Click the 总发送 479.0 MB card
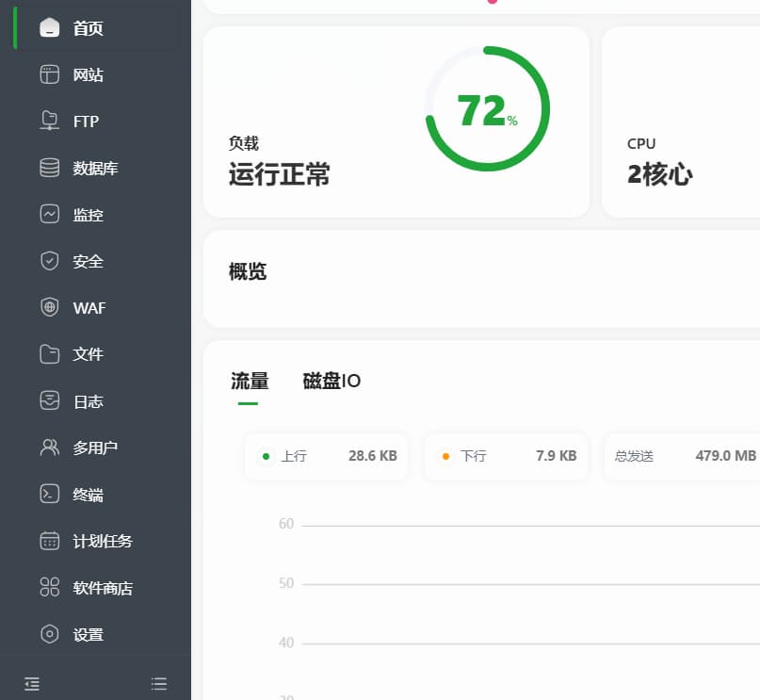This screenshot has height=700, width=760. 683,456
